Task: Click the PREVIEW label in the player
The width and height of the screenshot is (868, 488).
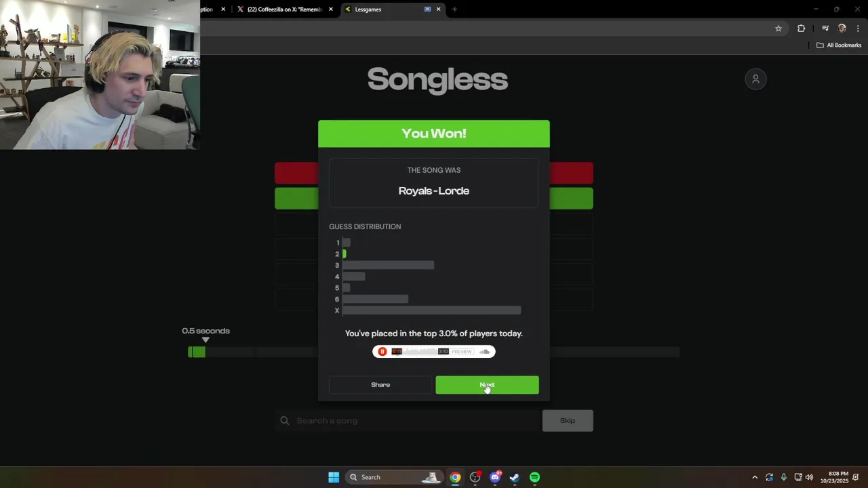Action: coord(461,351)
